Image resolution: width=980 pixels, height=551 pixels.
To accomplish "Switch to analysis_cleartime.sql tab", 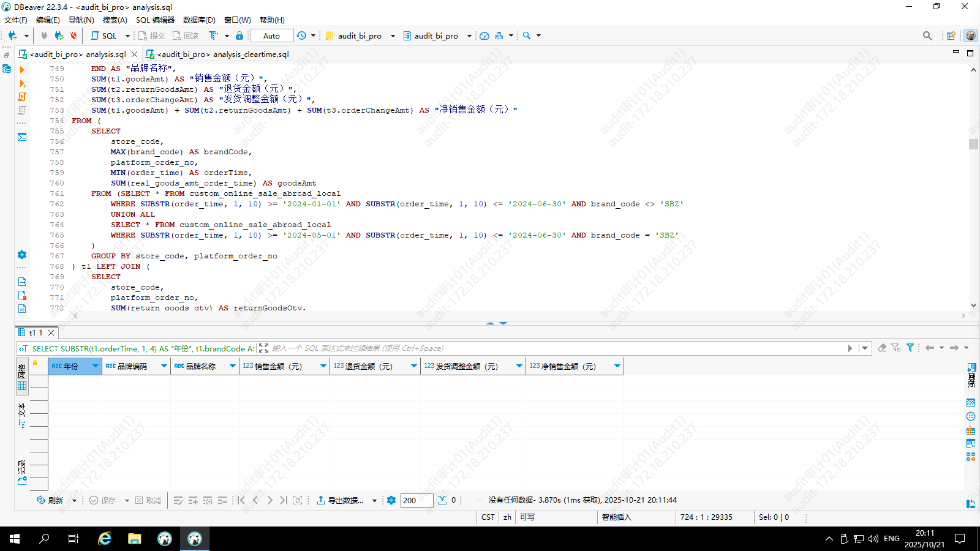I will pos(222,54).
